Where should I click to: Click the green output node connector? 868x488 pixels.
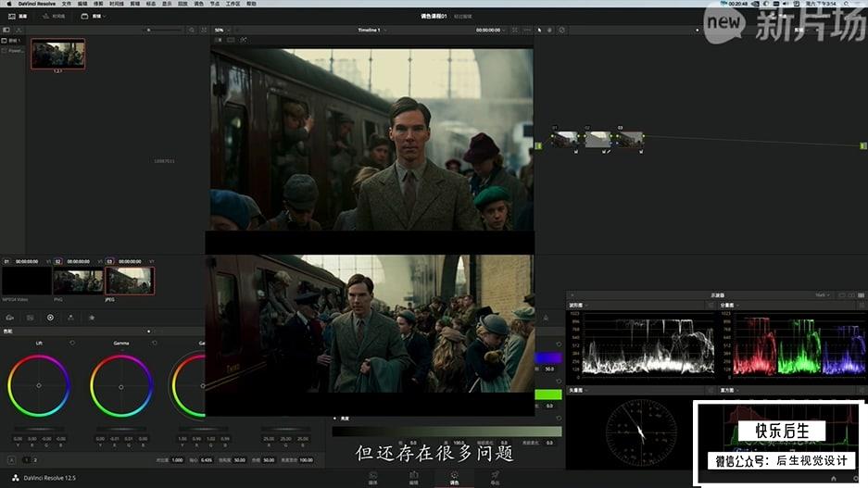tap(863, 145)
